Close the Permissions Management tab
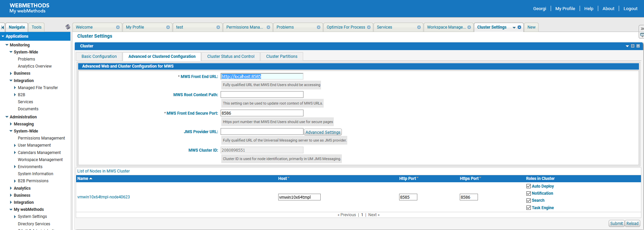Image resolution: width=644 pixels, height=230 pixels. [x=268, y=27]
